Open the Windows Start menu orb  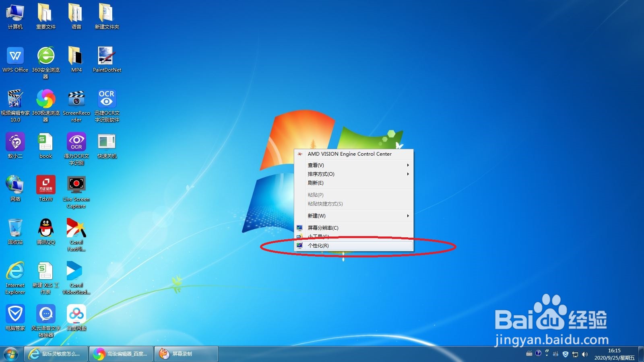pos(11,354)
